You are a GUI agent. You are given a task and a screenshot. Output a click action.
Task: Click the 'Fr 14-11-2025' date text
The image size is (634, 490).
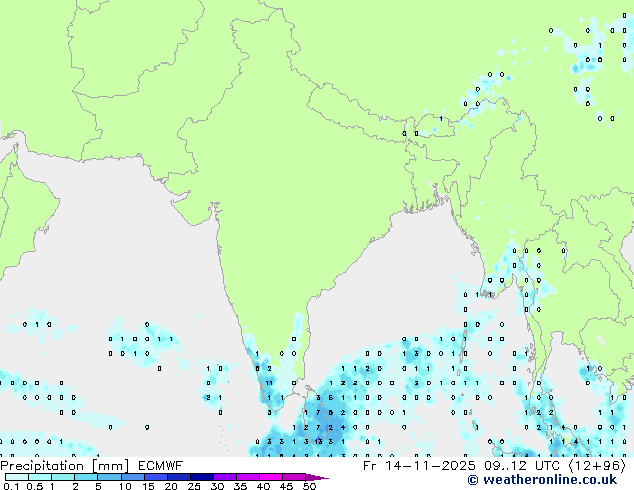419,466
